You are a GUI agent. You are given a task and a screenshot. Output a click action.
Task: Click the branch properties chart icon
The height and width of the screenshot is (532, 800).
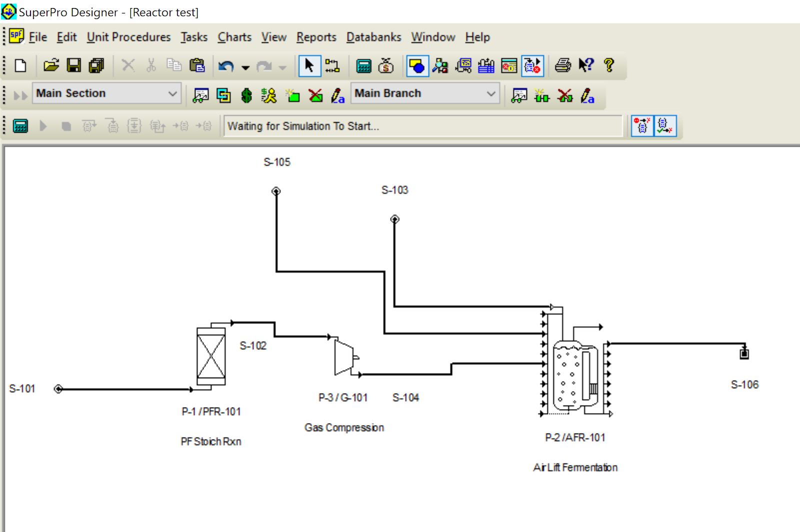click(x=519, y=95)
